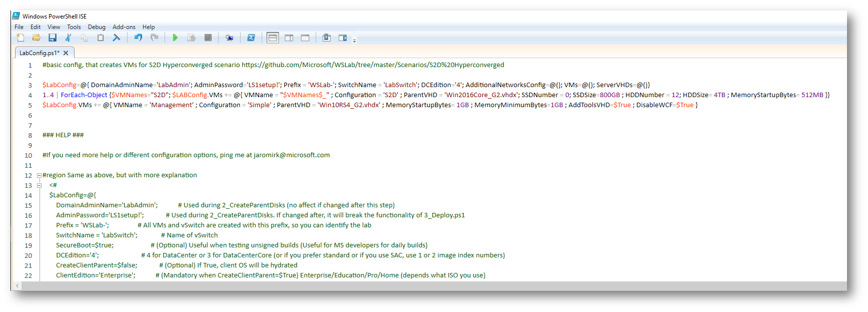Image resolution: width=868 pixels, height=312 pixels.
Task: Start PowerShell.exe from the toolbar
Action: point(251,38)
